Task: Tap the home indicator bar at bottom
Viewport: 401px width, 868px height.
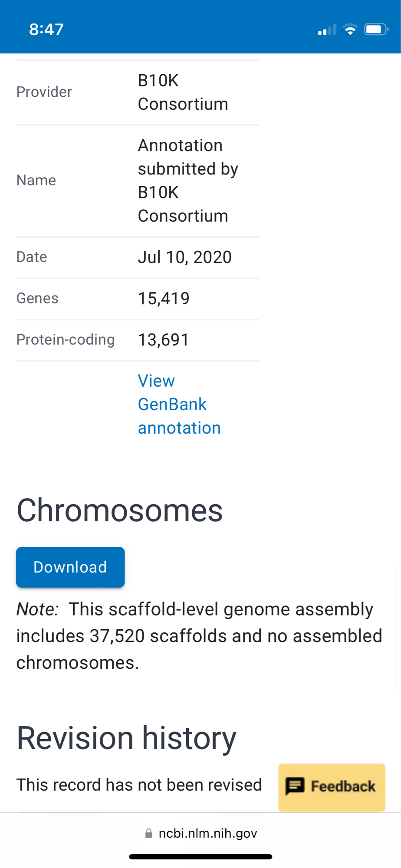Action: pos(200,857)
